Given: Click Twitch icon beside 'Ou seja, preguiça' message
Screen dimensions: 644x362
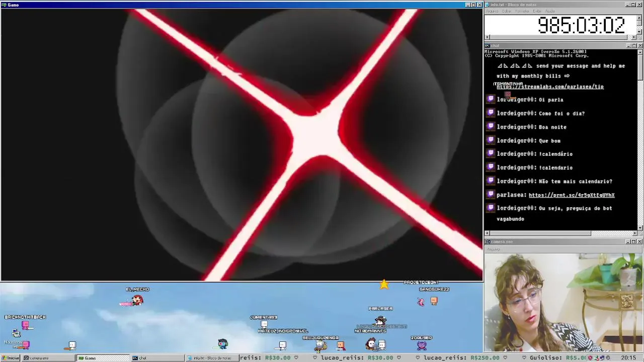Looking at the screenshot, I should pyautogui.click(x=491, y=208).
